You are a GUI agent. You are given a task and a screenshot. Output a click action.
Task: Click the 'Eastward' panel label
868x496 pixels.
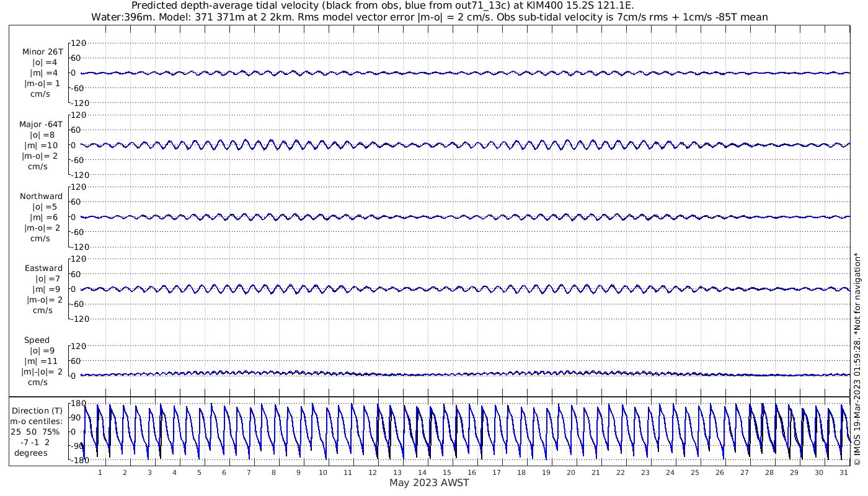coord(43,268)
